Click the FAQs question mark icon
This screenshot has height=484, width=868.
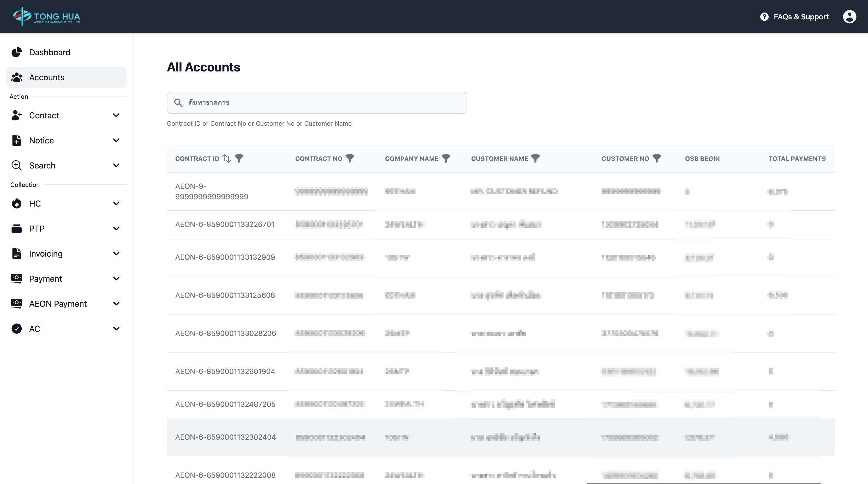point(764,16)
